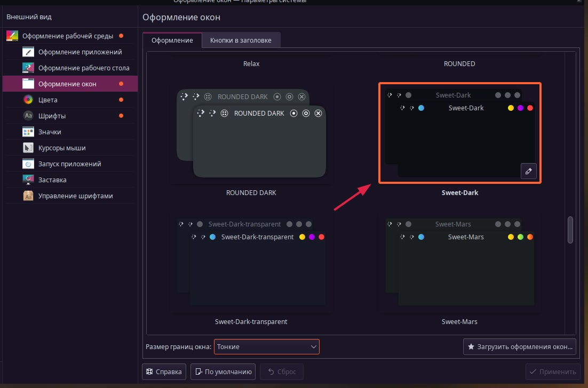The height and width of the screenshot is (388, 588).
Task: Open Оформление рабочего стола page
Action: click(x=70, y=68)
